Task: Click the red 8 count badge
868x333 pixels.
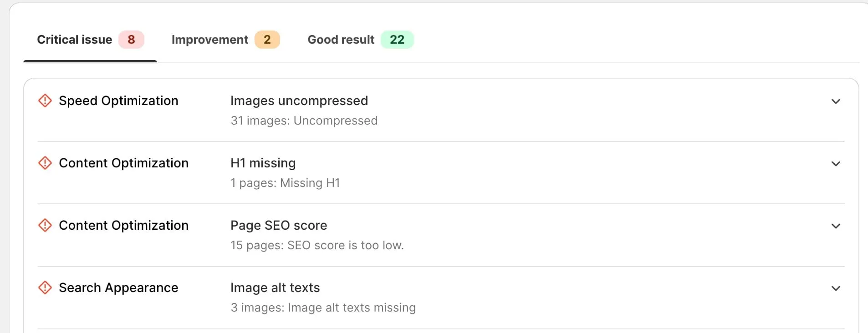Action: point(131,40)
